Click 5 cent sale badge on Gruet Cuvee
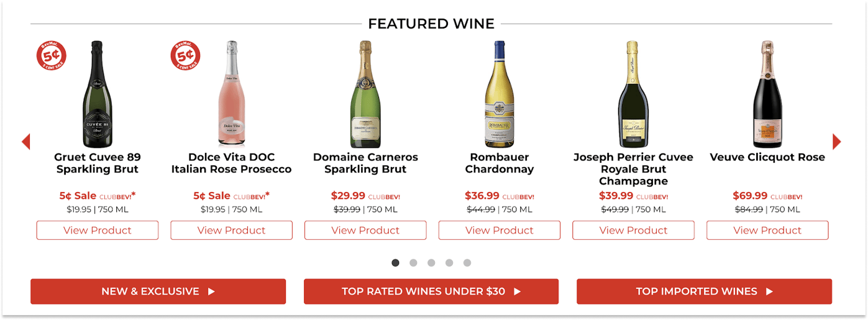Image resolution: width=868 pixels, height=320 pixels. coord(52,56)
